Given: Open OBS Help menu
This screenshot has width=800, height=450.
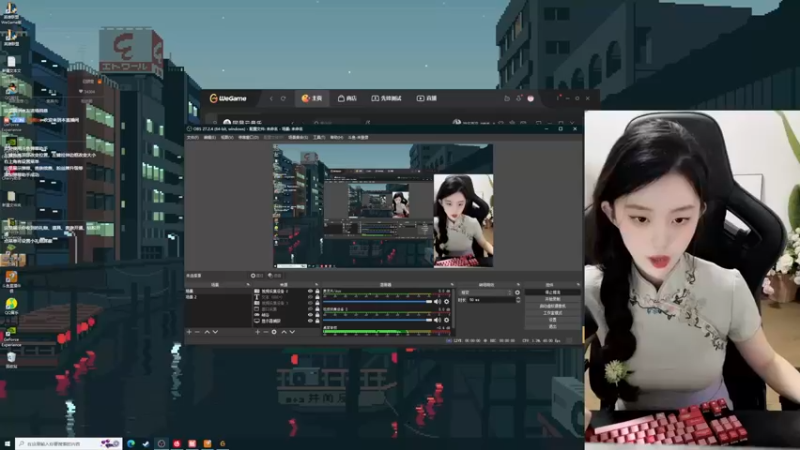Looking at the screenshot, I should click(x=336, y=138).
